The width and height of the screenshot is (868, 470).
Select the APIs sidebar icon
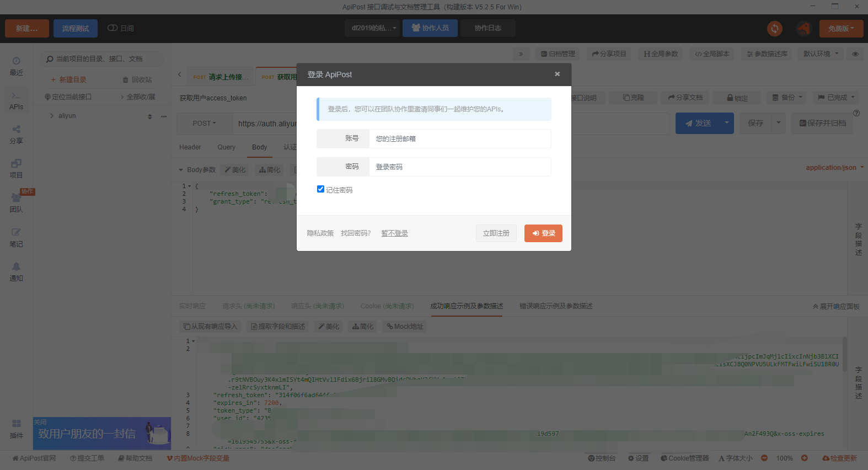pyautogui.click(x=16, y=100)
